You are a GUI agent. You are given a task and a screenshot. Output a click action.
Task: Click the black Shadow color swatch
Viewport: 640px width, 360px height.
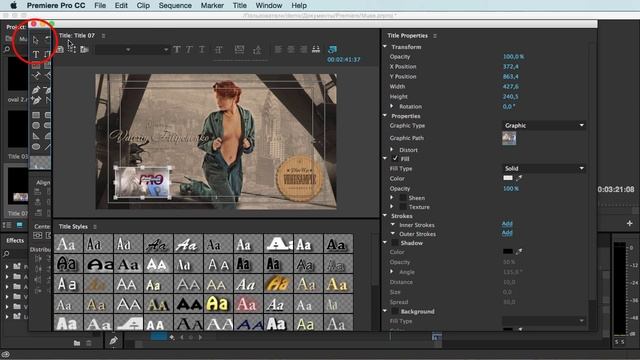(508, 251)
